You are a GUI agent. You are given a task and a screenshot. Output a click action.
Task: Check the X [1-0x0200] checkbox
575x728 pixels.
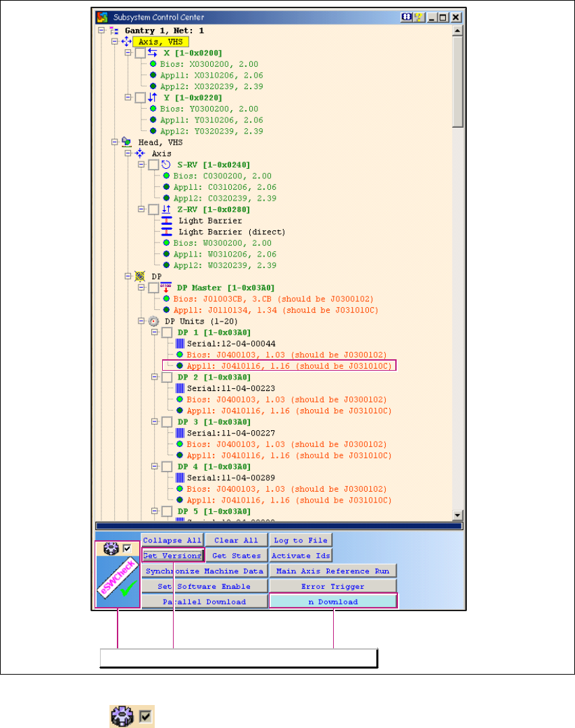(140, 53)
